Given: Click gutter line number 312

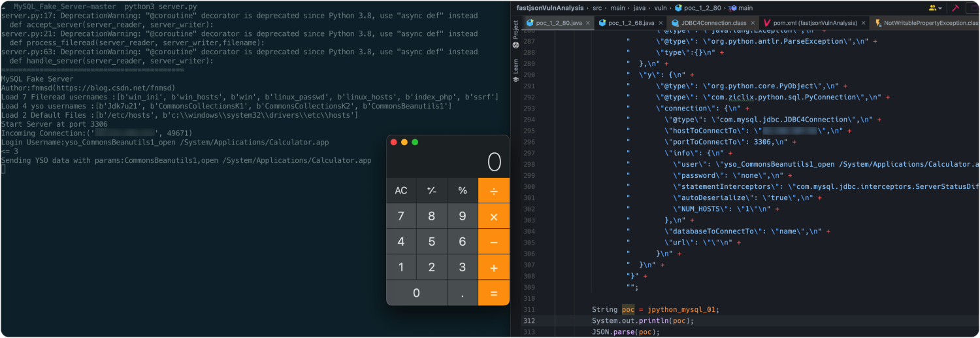Looking at the screenshot, I should tap(529, 320).
